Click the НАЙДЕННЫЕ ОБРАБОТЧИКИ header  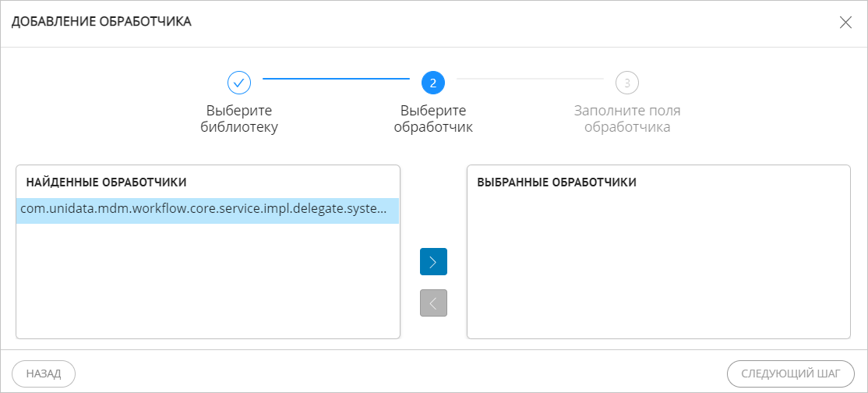pyautogui.click(x=106, y=182)
